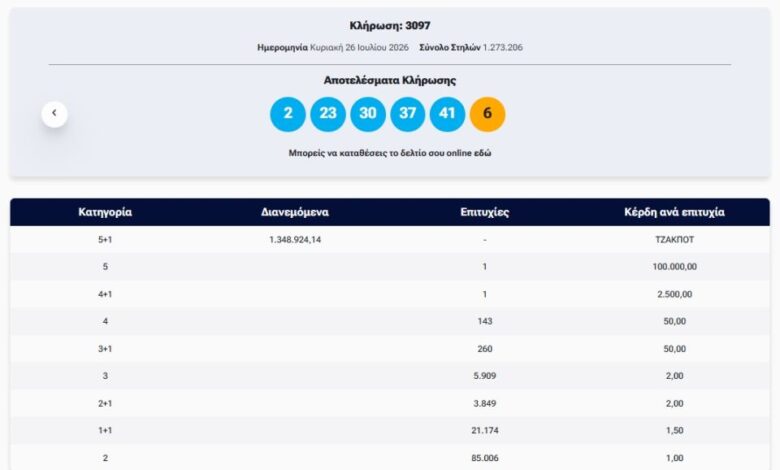This screenshot has height=470, width=780.
Task: Click the 1+1 category cell
Action: point(105,430)
